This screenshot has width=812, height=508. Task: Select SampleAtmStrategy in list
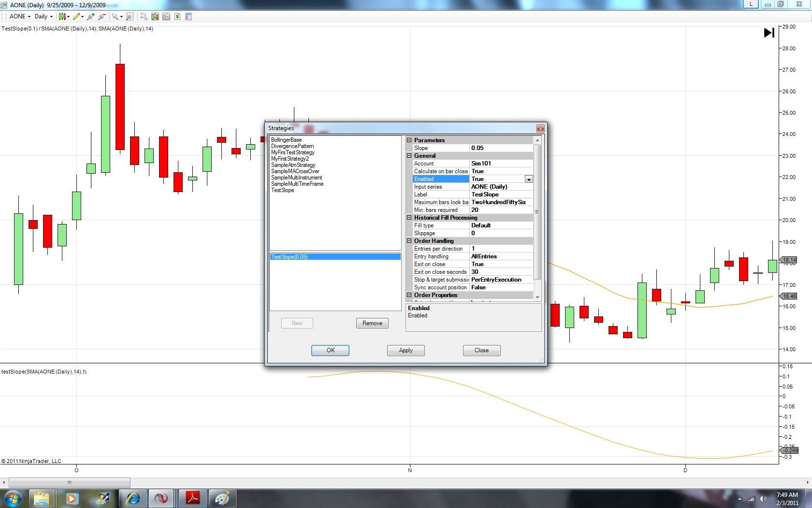293,165
